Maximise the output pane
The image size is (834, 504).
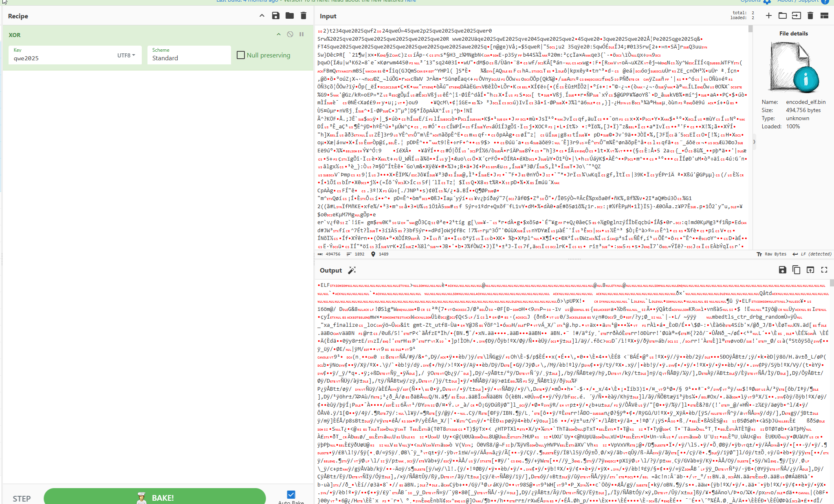click(x=824, y=270)
